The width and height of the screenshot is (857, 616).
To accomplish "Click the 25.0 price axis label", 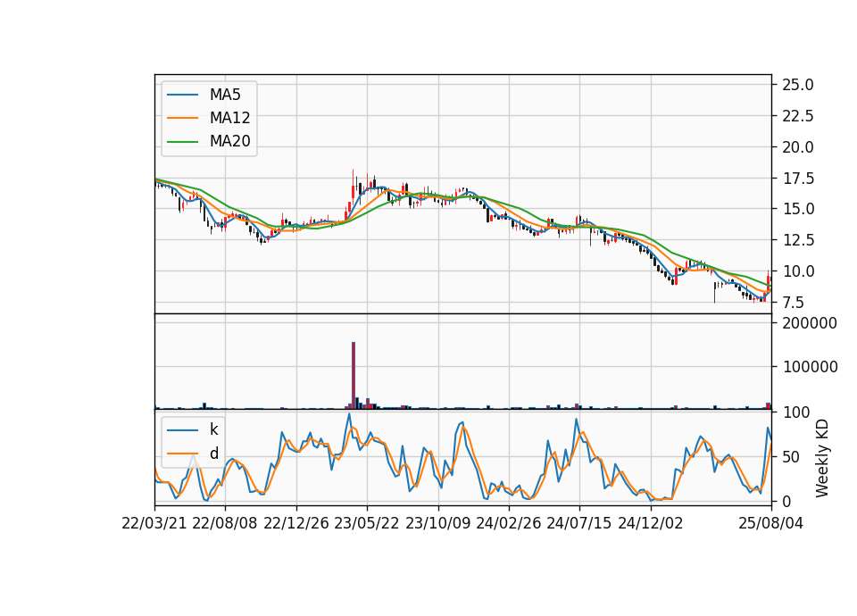I will pyautogui.click(x=798, y=85).
